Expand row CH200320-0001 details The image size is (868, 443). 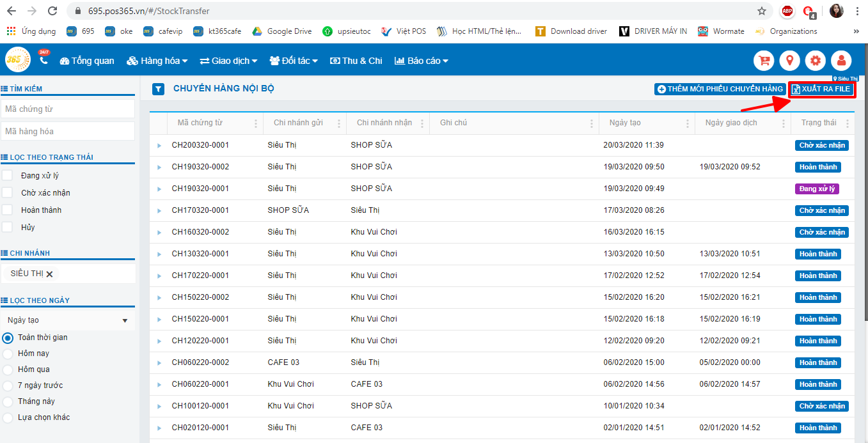(x=159, y=145)
